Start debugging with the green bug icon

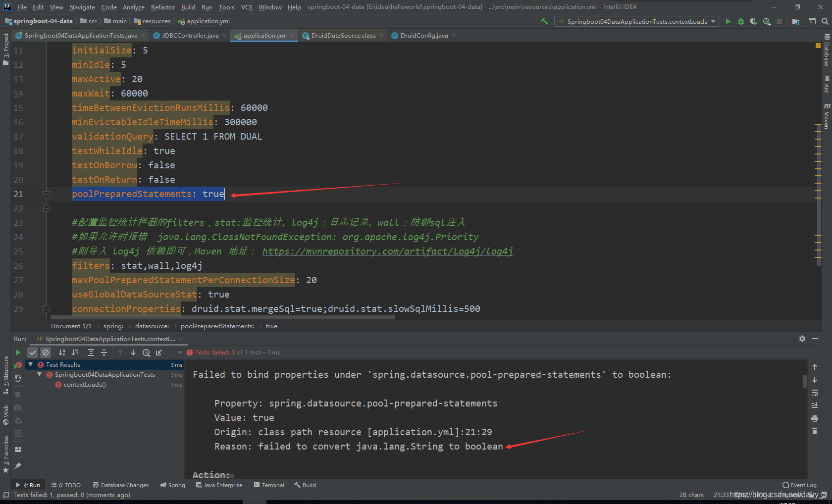pos(741,21)
